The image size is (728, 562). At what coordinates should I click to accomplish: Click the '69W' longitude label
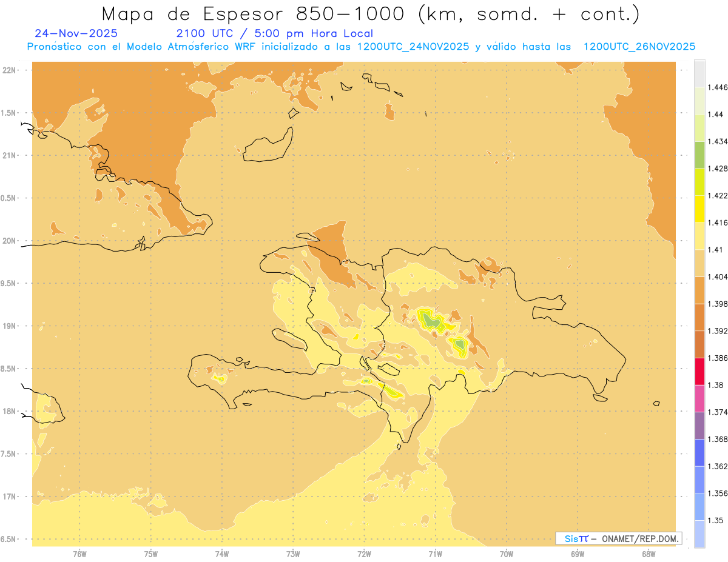click(x=578, y=554)
